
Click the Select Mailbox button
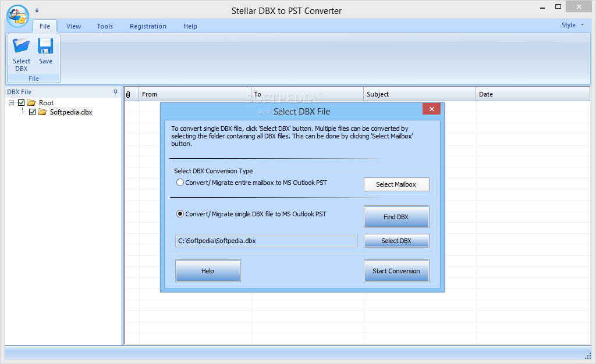tap(396, 184)
